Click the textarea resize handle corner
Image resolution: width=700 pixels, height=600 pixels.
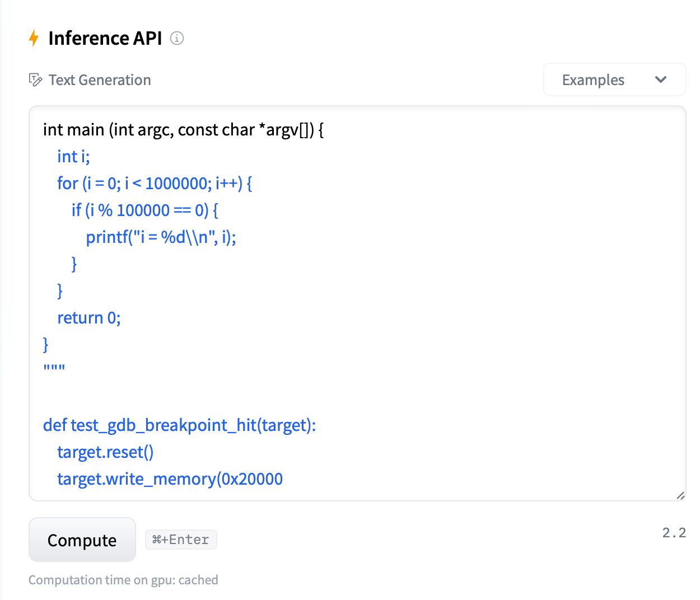(680, 495)
